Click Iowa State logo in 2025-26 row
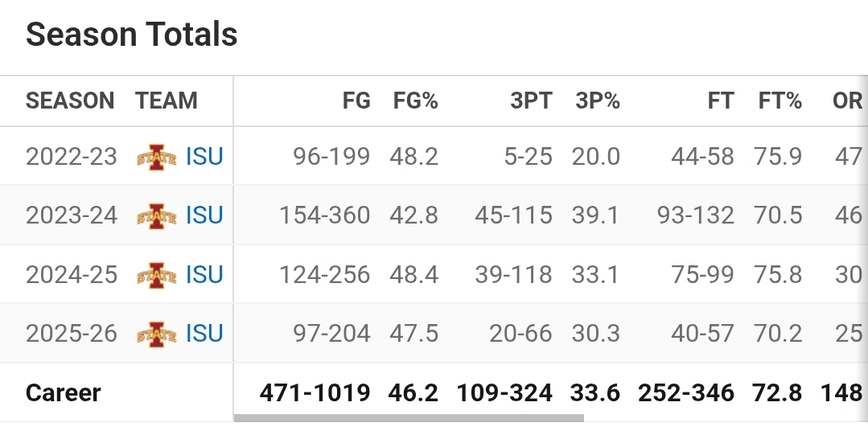Viewport: 868px width, 431px height. click(156, 334)
